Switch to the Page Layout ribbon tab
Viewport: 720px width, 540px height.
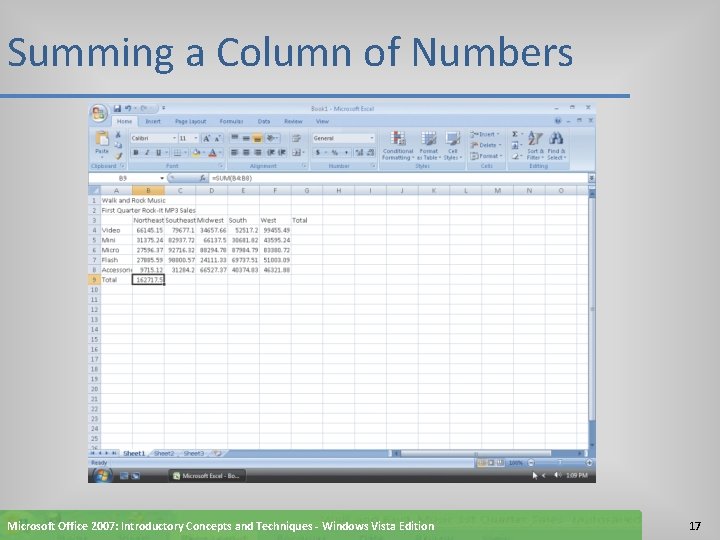point(191,121)
